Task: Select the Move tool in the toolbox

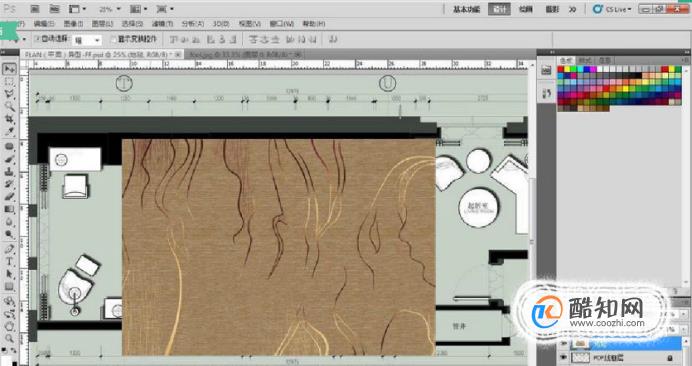Action: 9,69
